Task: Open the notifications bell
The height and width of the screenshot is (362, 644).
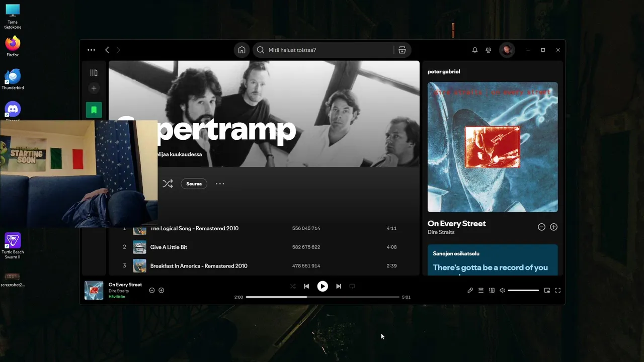Action: pos(474,50)
